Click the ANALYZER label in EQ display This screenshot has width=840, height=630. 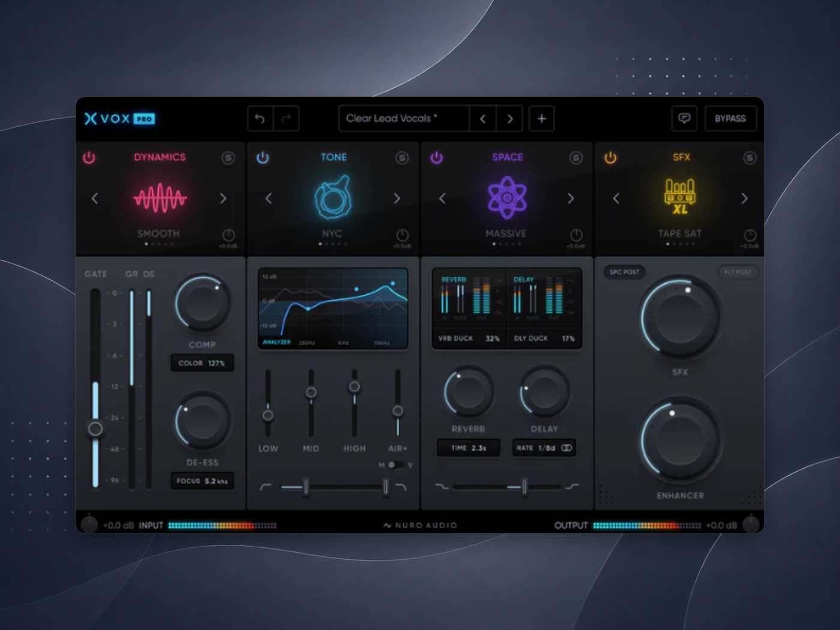point(277,342)
